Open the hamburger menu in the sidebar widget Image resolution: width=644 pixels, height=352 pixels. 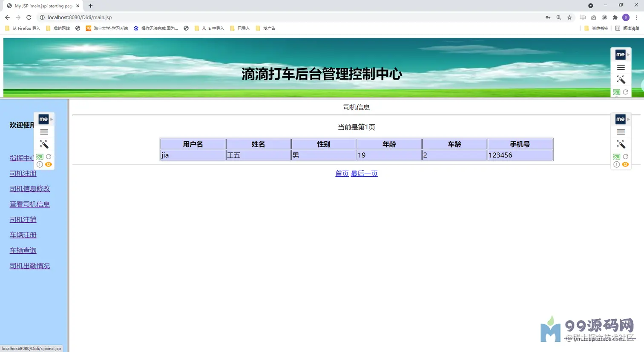point(44,132)
